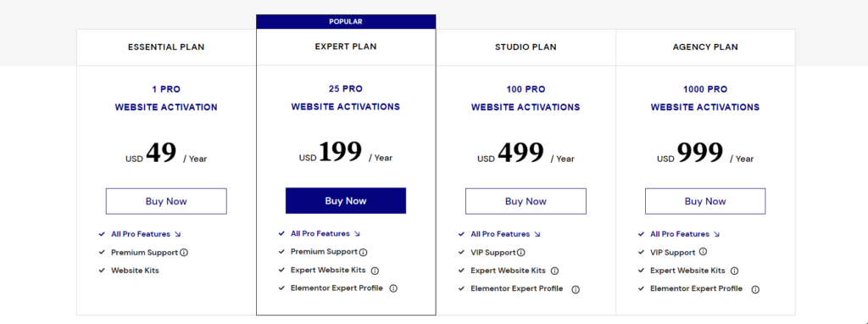The height and width of the screenshot is (324, 868).
Task: Click info icon for Expert plan Elementor Profile
Action: click(393, 288)
